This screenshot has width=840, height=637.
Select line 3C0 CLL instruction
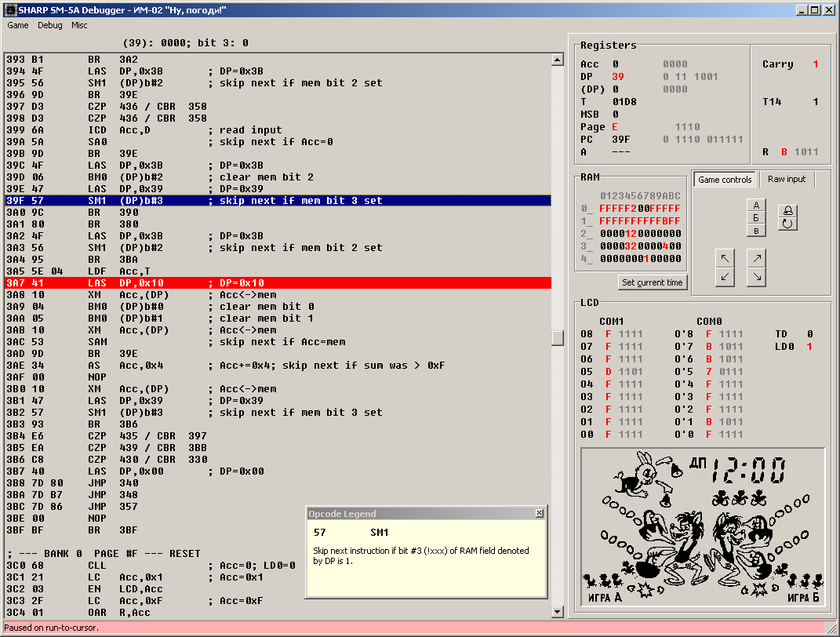[x=278, y=565]
